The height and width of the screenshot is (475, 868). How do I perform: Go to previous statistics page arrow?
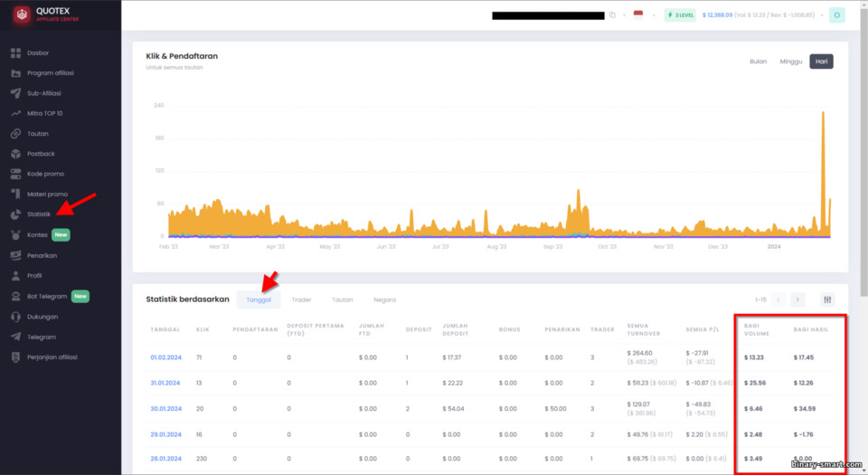[778, 299]
